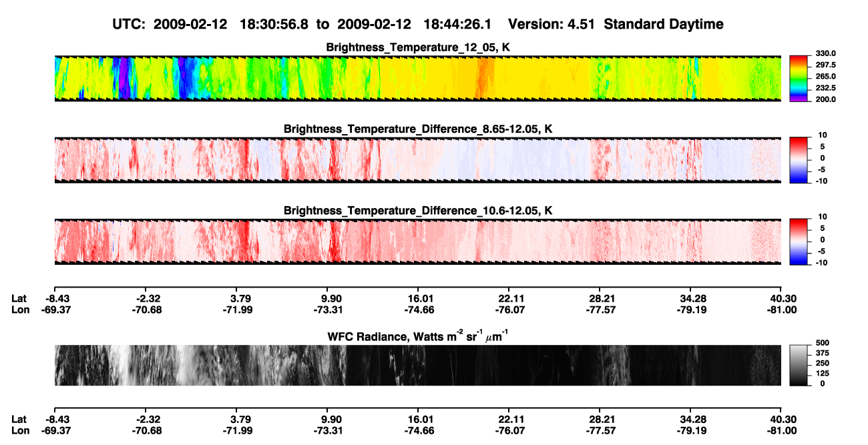Click the 250 label on WFC colorbar

pos(823,363)
